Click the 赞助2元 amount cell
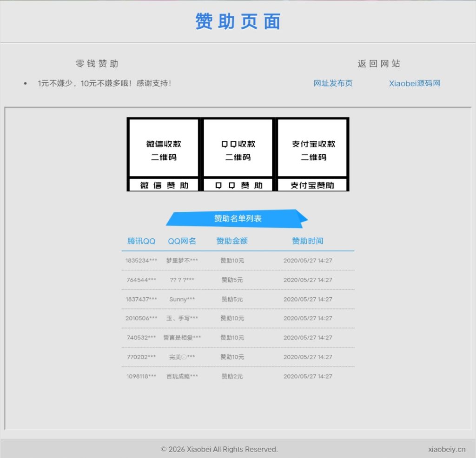This screenshot has width=476, height=458. [x=232, y=376]
